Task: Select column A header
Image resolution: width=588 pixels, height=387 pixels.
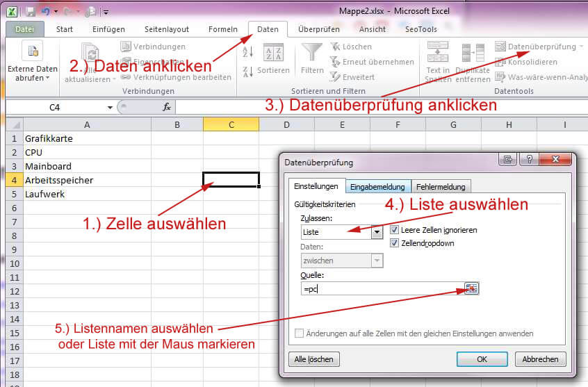Action: coord(87,124)
